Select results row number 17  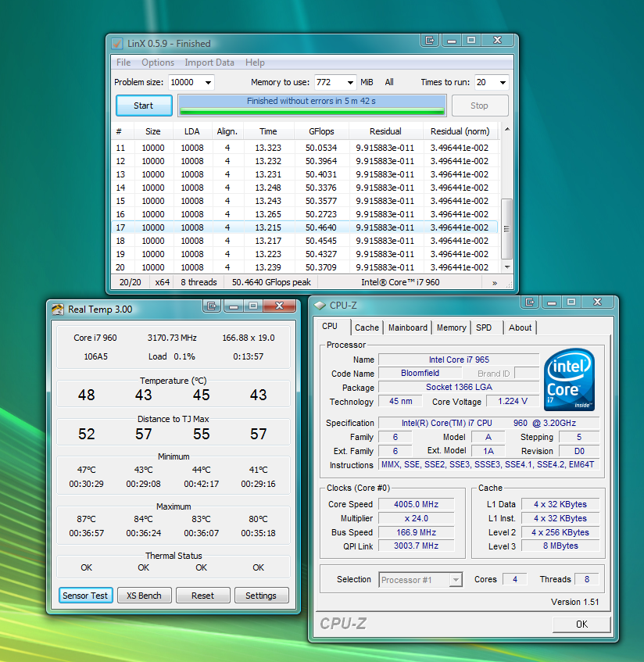click(304, 227)
